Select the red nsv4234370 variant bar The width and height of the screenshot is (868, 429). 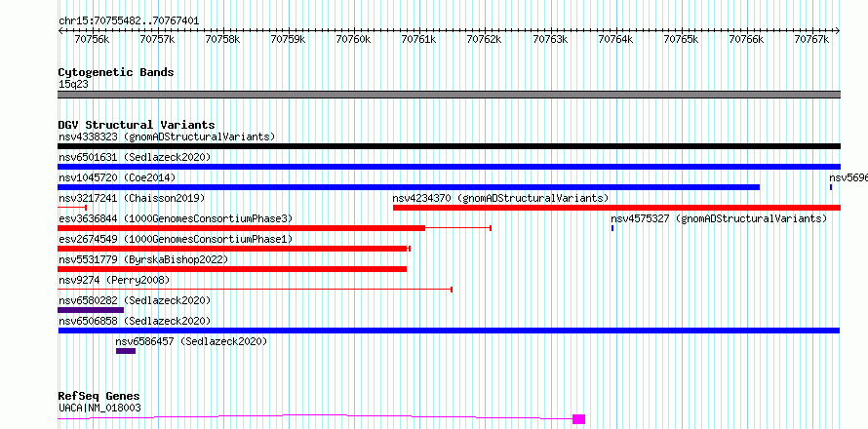(x=616, y=208)
